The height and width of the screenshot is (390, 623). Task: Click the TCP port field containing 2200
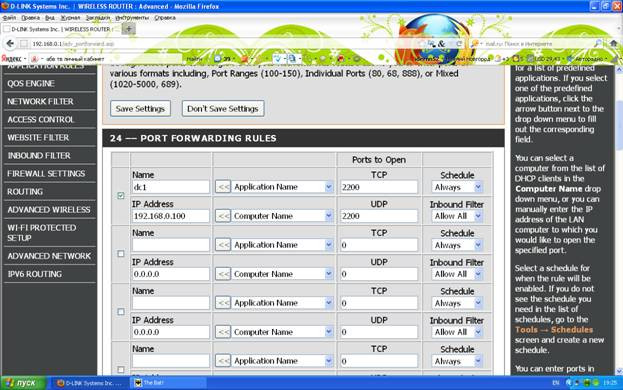point(379,187)
